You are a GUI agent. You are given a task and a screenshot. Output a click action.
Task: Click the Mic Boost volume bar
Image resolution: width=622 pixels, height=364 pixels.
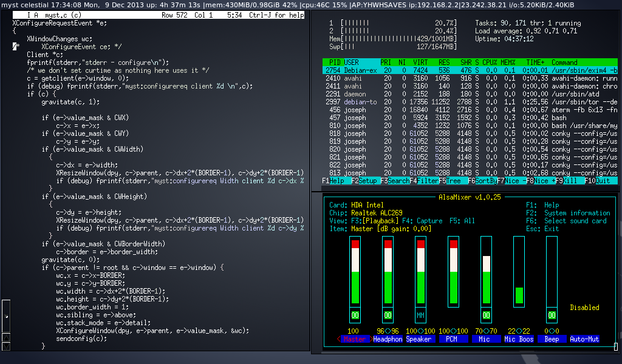[519, 295]
